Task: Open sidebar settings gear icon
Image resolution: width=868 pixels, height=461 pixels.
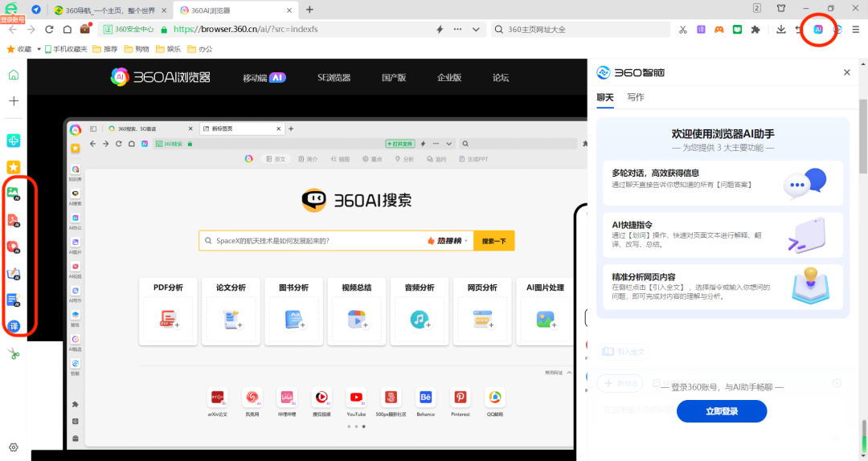Action: (x=13, y=447)
